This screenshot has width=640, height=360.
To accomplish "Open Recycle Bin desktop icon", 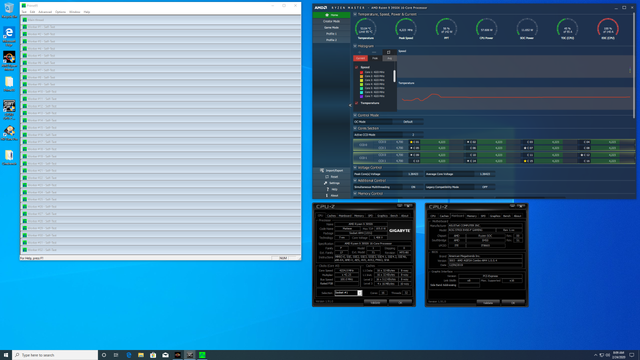I will [x=9, y=10].
